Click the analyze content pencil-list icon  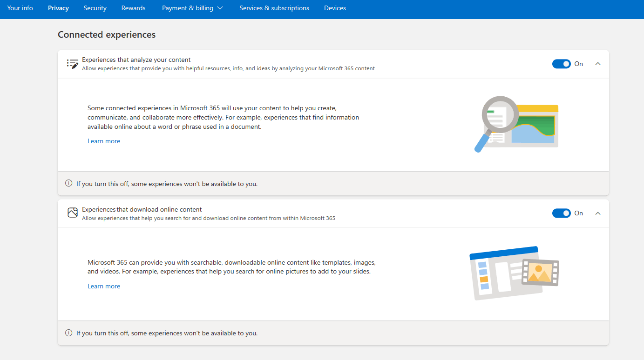tap(73, 64)
